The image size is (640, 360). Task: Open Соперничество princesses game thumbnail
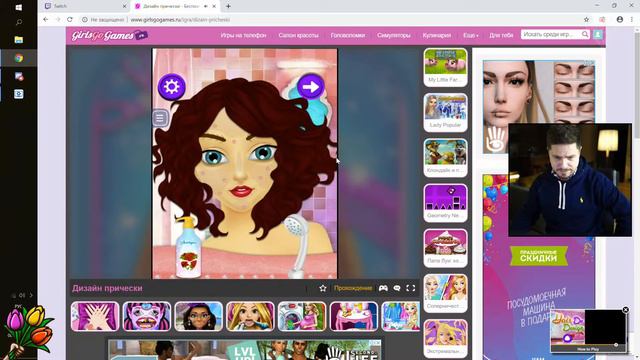tap(445, 293)
